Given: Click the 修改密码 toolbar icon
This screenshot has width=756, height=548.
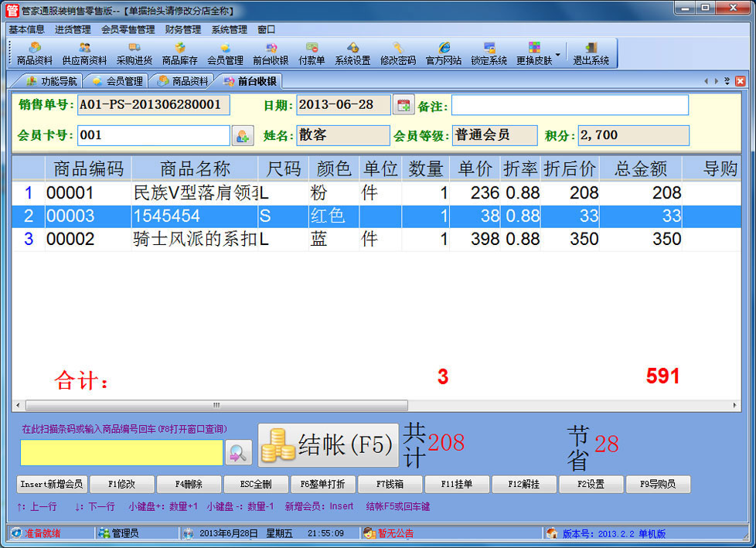Looking at the screenshot, I should [x=397, y=53].
